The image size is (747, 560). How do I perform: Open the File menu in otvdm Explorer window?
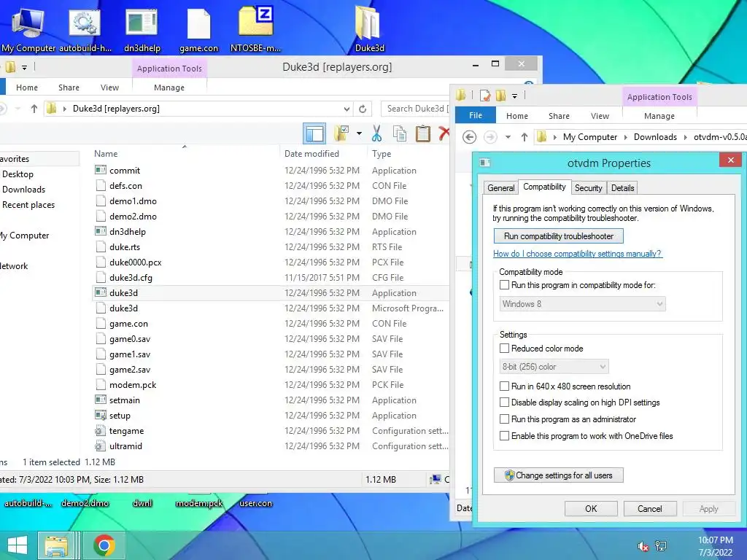pyautogui.click(x=476, y=116)
